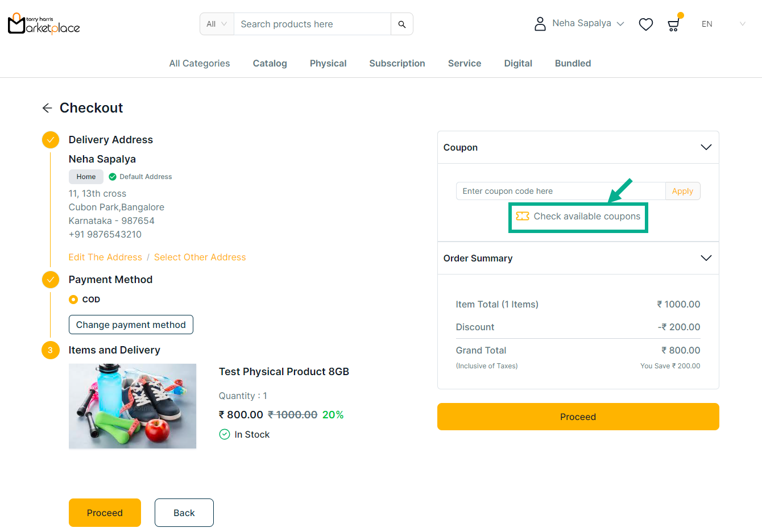762x532 pixels.
Task: Open the shopping cart icon
Action: tap(673, 24)
